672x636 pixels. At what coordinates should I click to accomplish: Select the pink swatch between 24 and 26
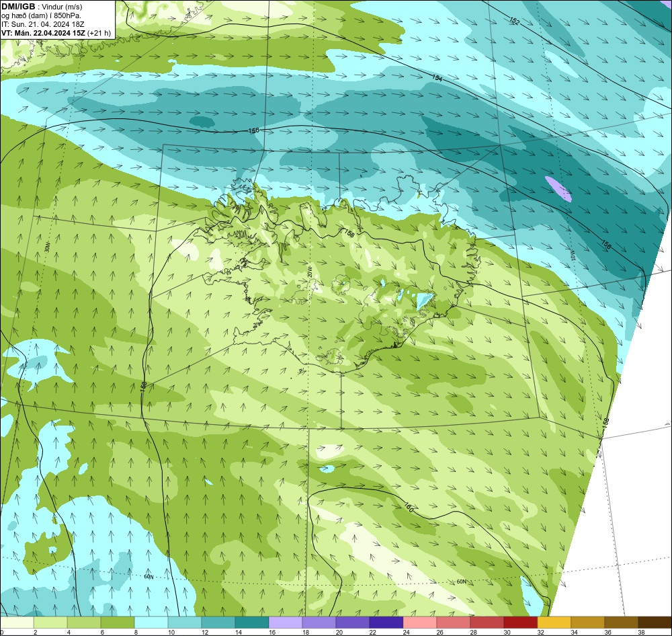click(419, 623)
